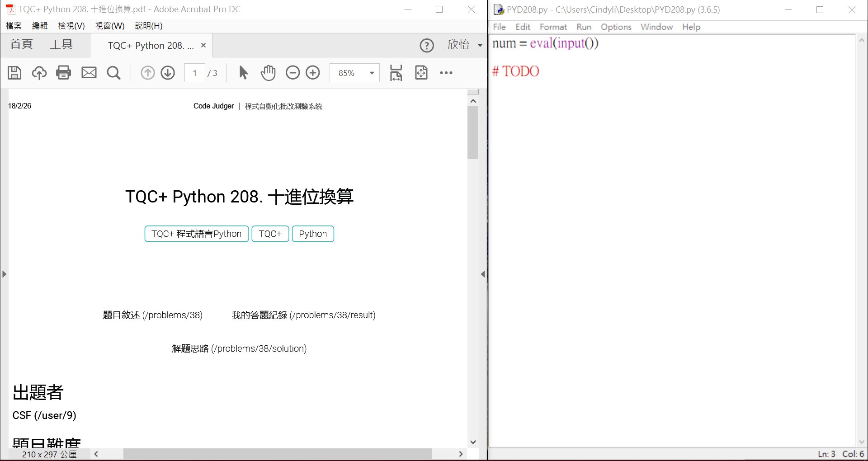Click PDF scrollbar down arrow
Screen dimensions: 868x461
click(x=473, y=442)
